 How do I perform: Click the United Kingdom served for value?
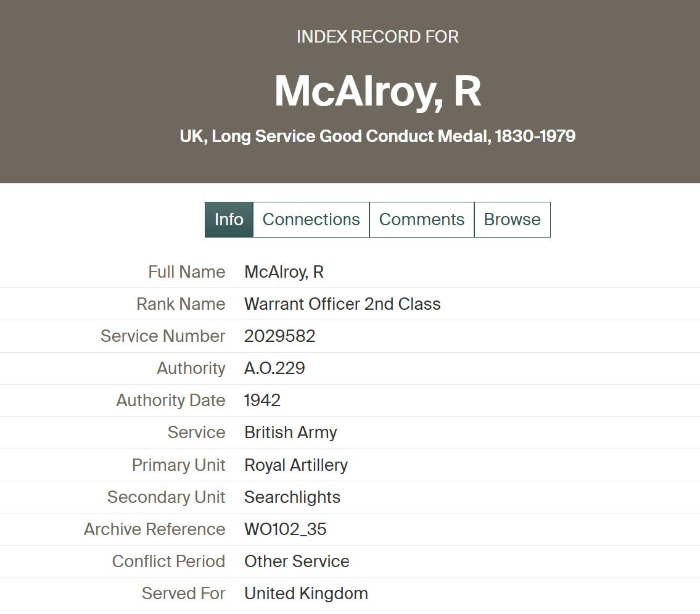(307, 594)
